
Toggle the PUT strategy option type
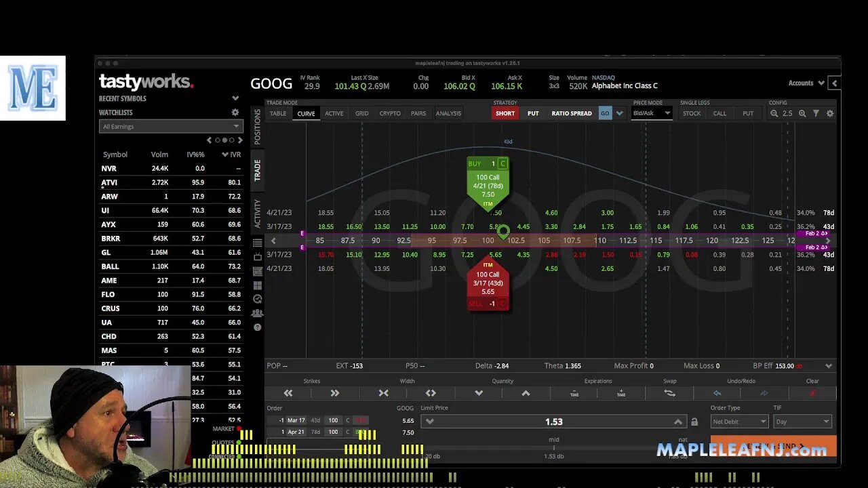point(533,113)
